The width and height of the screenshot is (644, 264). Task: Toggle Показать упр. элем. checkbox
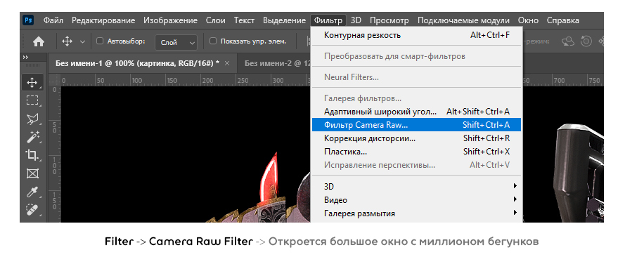tap(213, 41)
